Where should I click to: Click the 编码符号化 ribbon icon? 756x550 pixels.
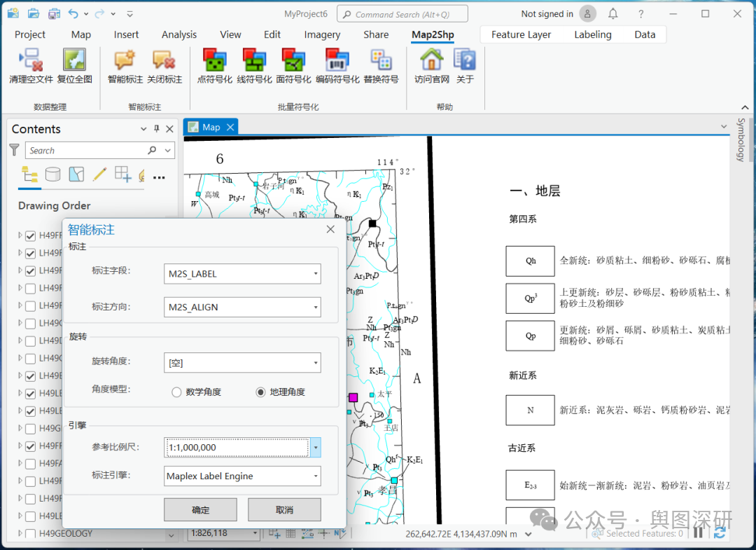coord(337,60)
